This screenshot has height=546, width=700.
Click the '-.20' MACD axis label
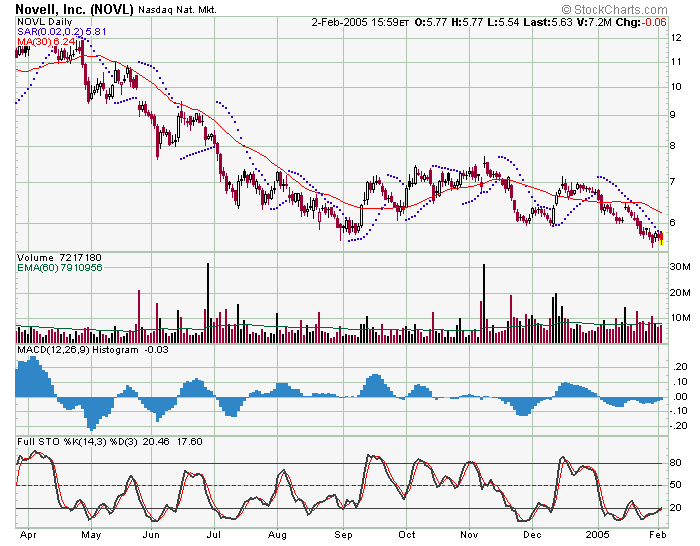[x=679, y=426]
